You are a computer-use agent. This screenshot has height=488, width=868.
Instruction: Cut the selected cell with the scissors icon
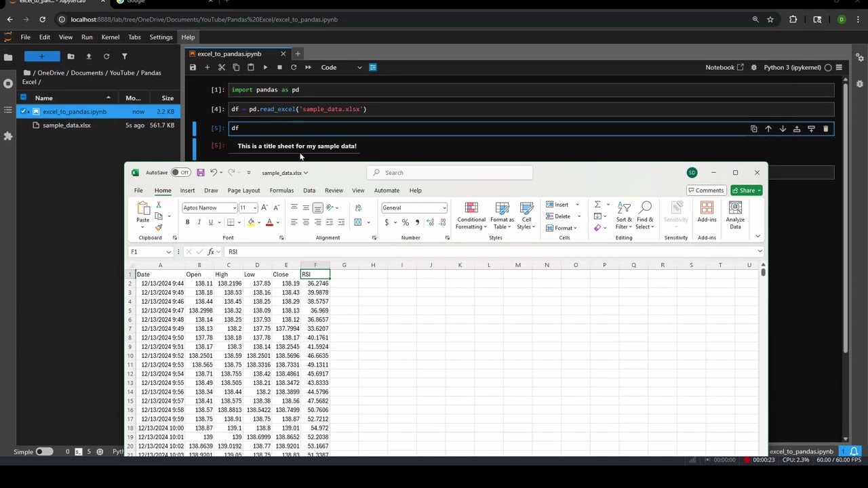pyautogui.click(x=222, y=67)
